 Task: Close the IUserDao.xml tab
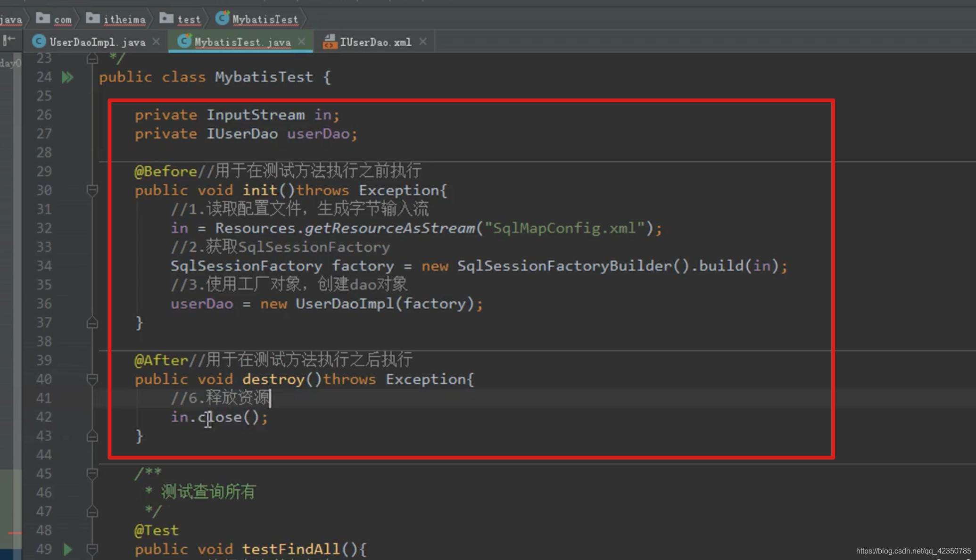423,42
